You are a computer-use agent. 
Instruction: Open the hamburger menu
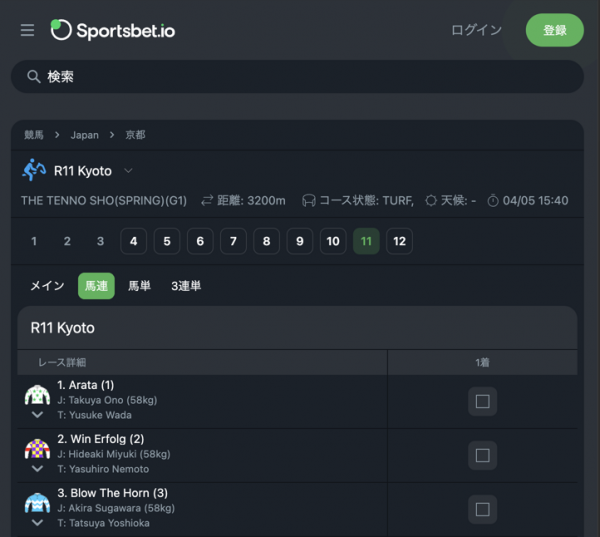point(27,30)
